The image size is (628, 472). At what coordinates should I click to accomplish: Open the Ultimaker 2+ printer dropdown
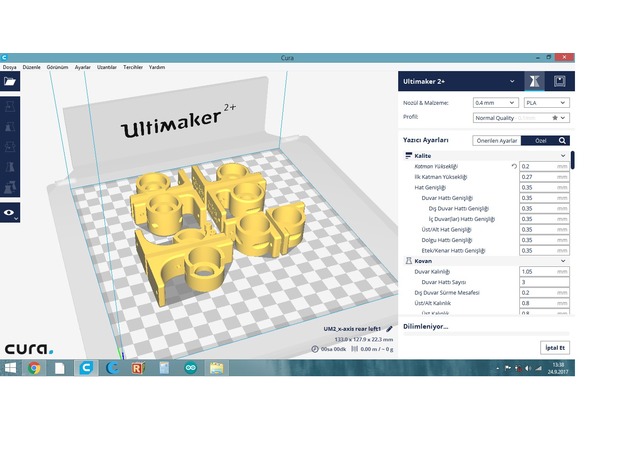click(461, 81)
